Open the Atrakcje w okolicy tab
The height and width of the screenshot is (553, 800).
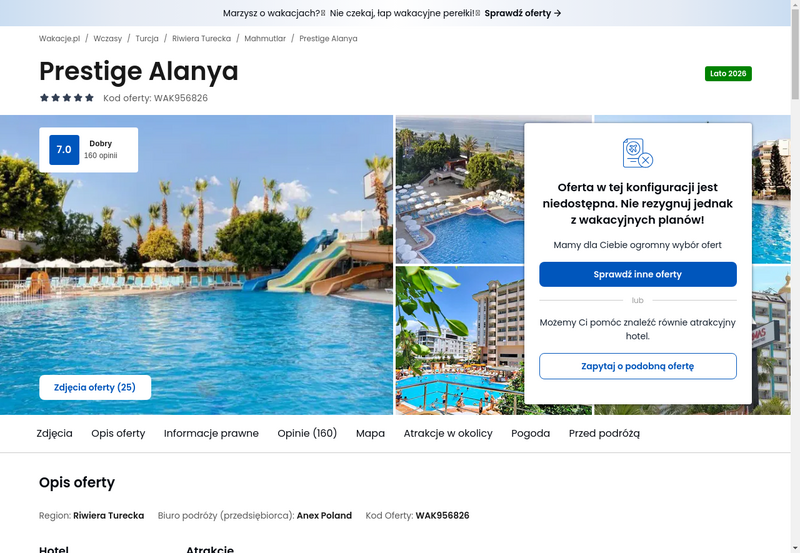click(x=448, y=433)
